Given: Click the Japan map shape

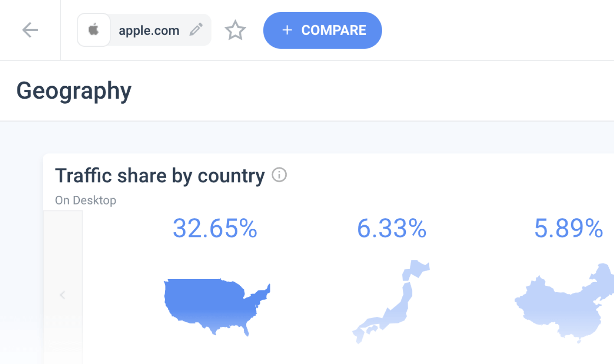Looking at the screenshot, I should tap(391, 302).
